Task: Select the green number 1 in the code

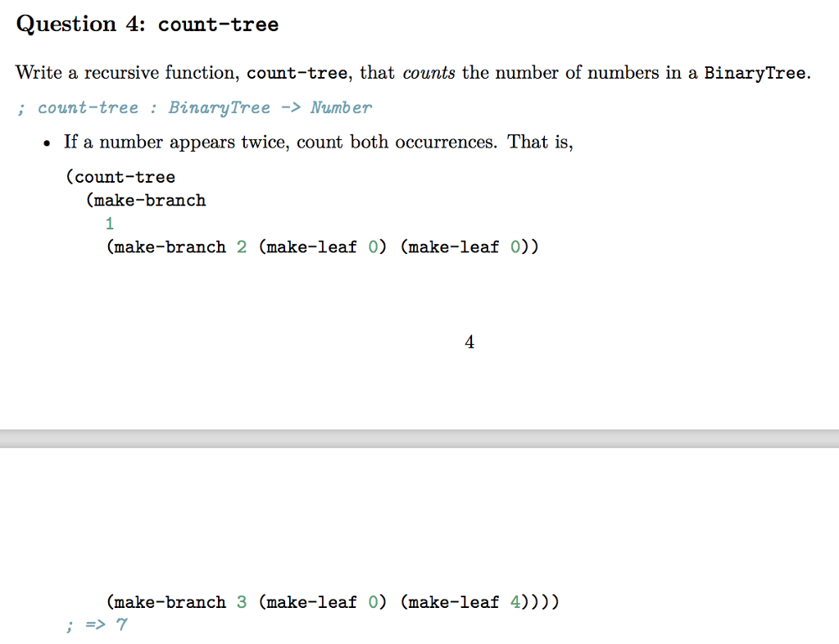Action: click(x=110, y=223)
